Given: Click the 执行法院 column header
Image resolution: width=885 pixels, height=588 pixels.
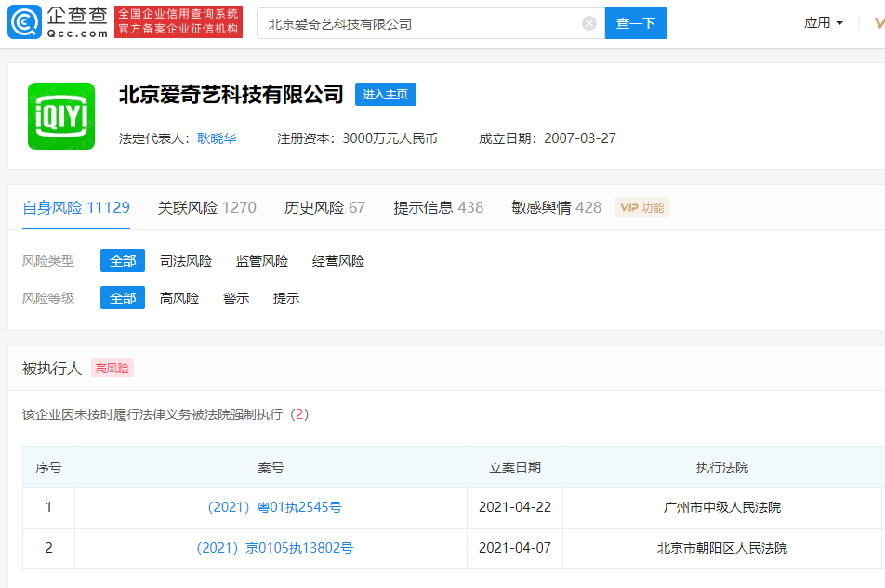Looking at the screenshot, I should pyautogui.click(x=722, y=467).
